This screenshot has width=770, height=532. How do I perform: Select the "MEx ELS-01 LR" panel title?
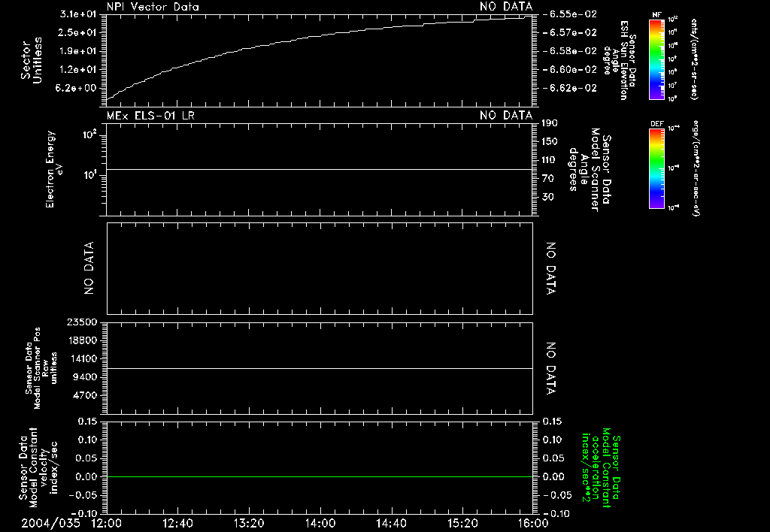[150, 115]
